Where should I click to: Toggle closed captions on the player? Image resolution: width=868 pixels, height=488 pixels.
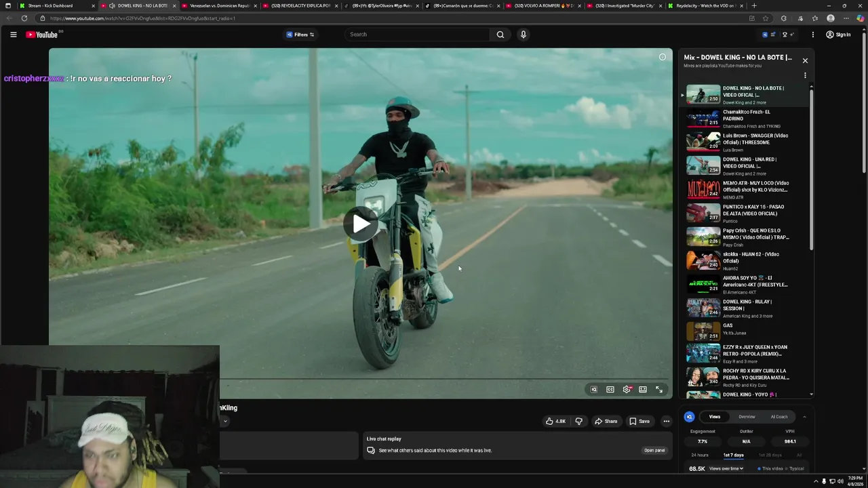(x=610, y=390)
